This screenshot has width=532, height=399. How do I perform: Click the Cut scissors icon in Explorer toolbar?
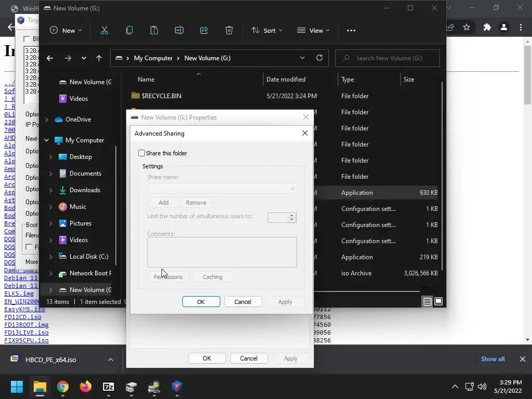point(104,30)
